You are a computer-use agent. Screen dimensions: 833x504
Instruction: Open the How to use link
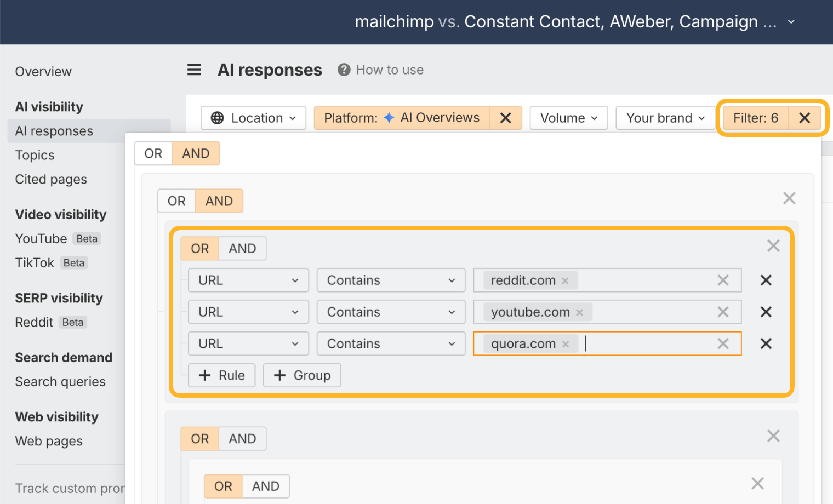[390, 70]
